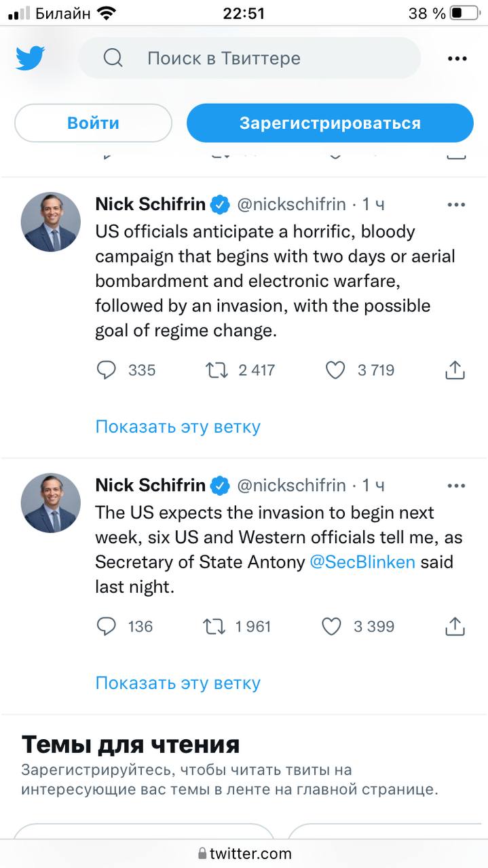The image size is (488, 868).
Task: Reply to the aerial bombardment tweet
Action: click(x=107, y=370)
